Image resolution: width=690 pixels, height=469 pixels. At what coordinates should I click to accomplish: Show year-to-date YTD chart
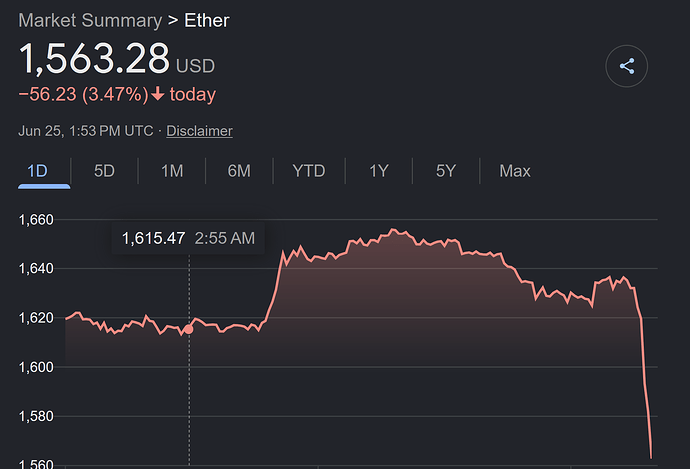pos(309,171)
